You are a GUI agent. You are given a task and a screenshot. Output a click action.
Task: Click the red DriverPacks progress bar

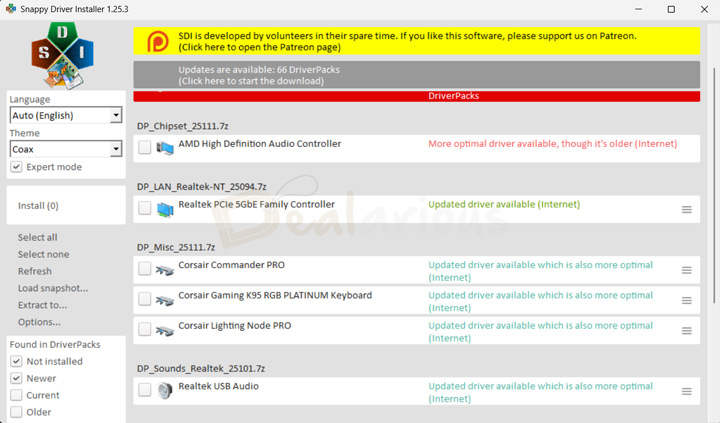pyautogui.click(x=416, y=96)
